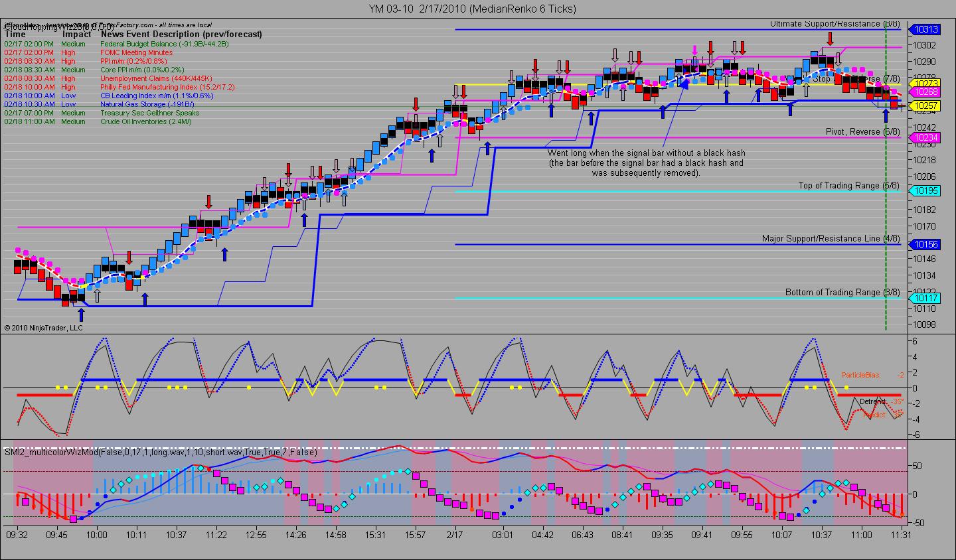The width and height of the screenshot is (956, 560).
Task: Click the 14:58 time axis label
Action: (x=336, y=534)
